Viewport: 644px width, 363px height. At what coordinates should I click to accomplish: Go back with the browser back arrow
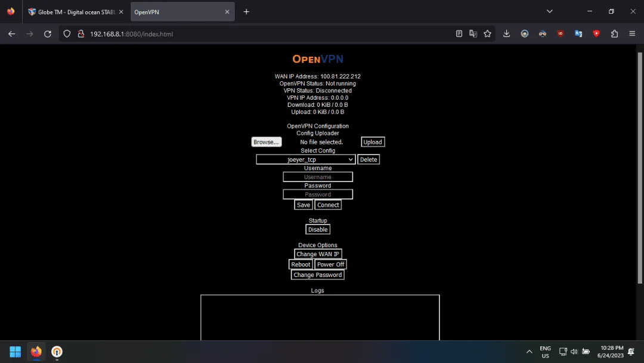(x=11, y=34)
